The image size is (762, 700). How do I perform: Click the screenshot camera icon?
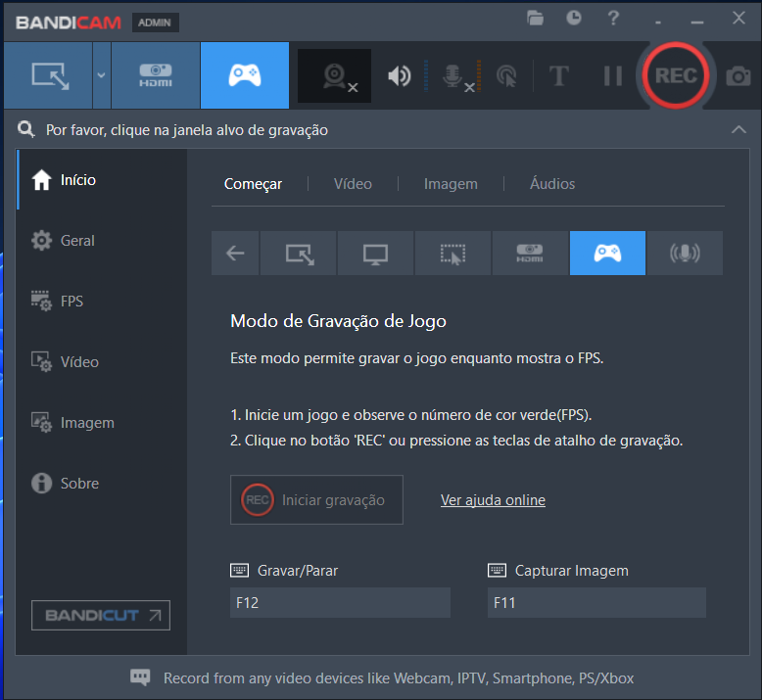pyautogui.click(x=738, y=75)
